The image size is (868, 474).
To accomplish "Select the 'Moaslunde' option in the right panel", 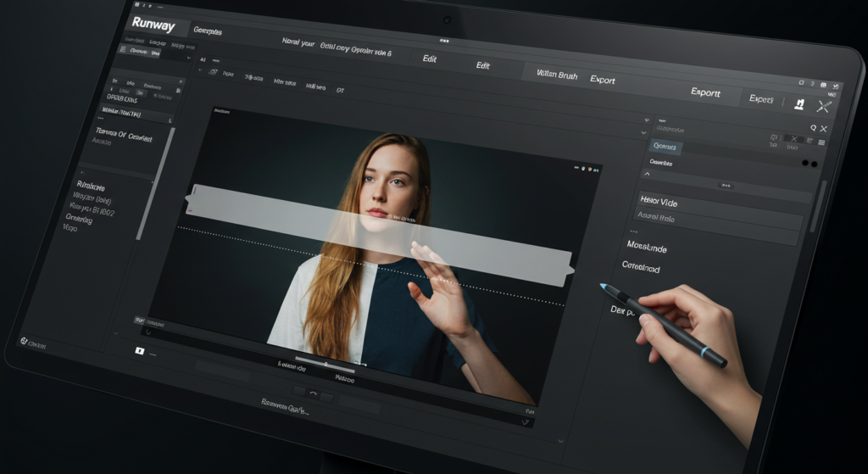I will (647, 247).
